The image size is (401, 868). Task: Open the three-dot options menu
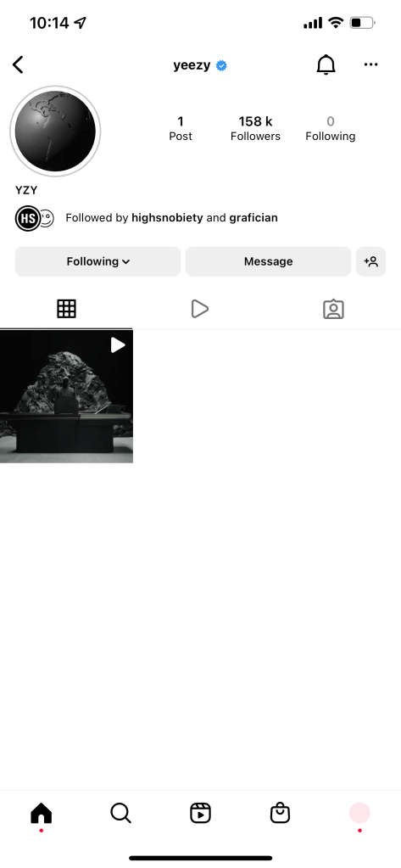pyautogui.click(x=370, y=64)
